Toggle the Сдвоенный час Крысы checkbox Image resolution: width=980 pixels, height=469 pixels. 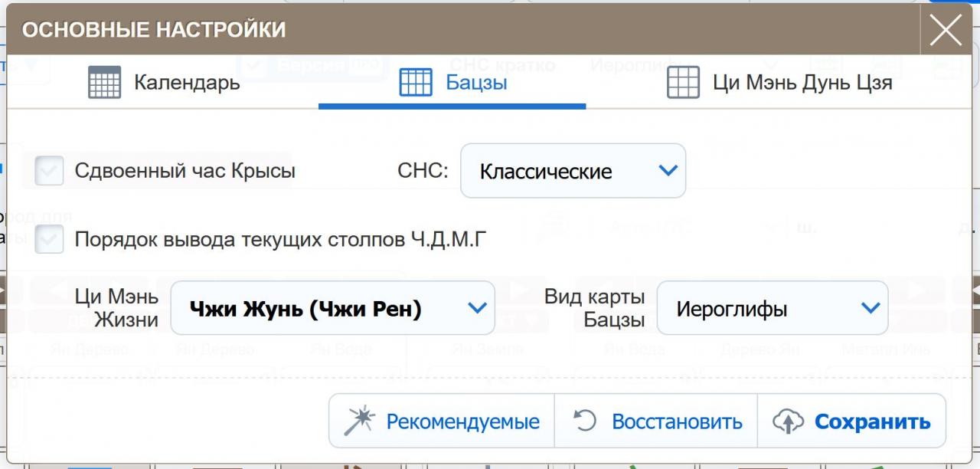tap(50, 170)
